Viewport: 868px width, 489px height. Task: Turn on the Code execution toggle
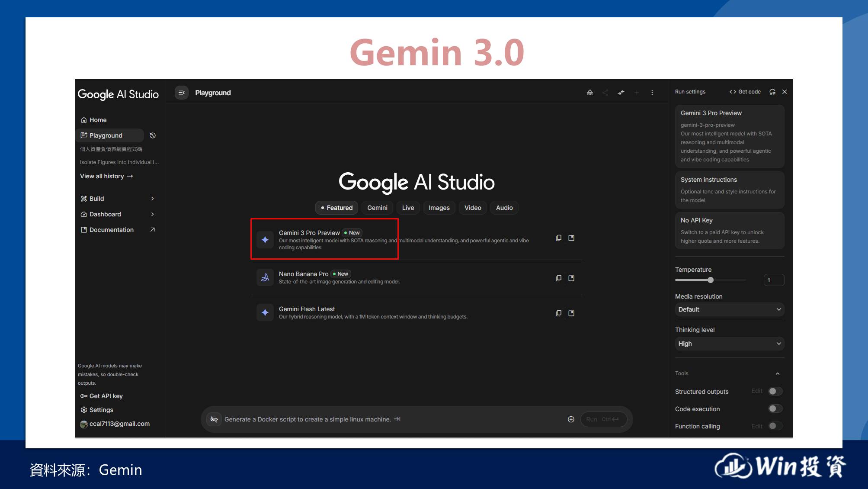[x=775, y=409]
